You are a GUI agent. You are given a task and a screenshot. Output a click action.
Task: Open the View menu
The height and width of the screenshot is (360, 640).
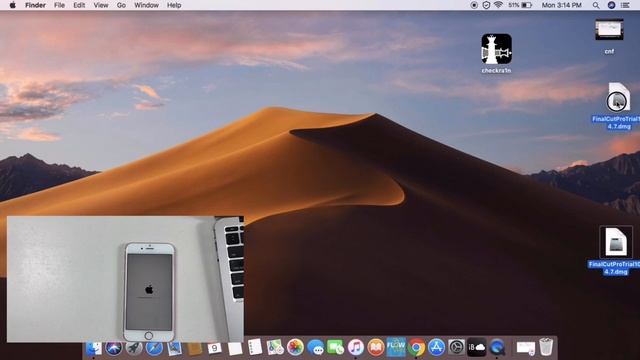click(101, 5)
